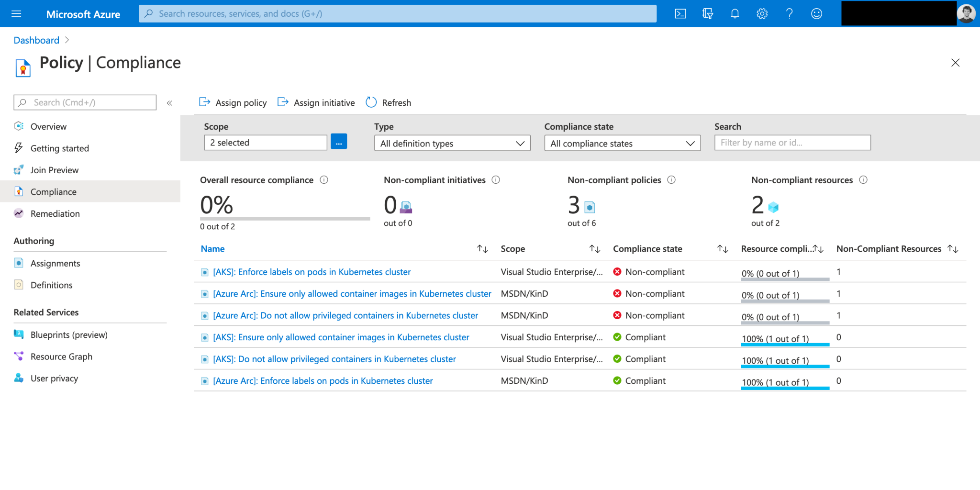Click the Non-compliant resources info icon
The image size is (980, 490).
click(864, 180)
